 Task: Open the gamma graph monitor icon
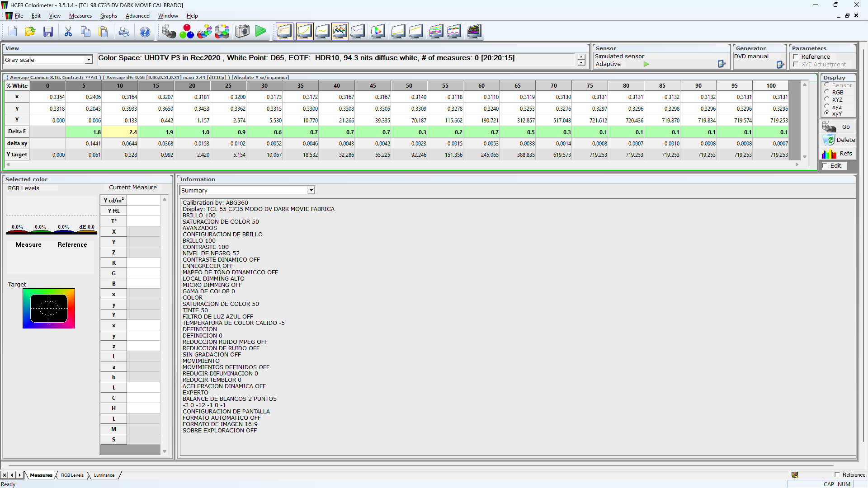[x=322, y=32]
